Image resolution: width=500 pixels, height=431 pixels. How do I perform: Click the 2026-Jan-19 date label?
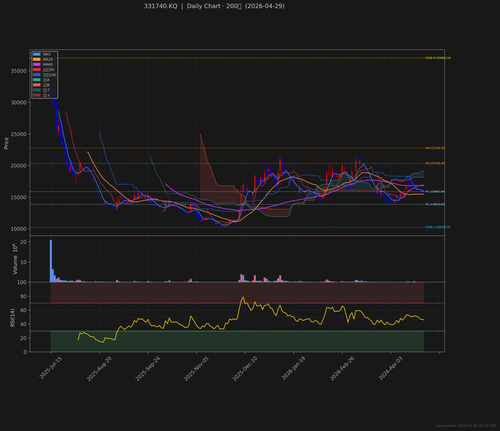pyautogui.click(x=293, y=368)
